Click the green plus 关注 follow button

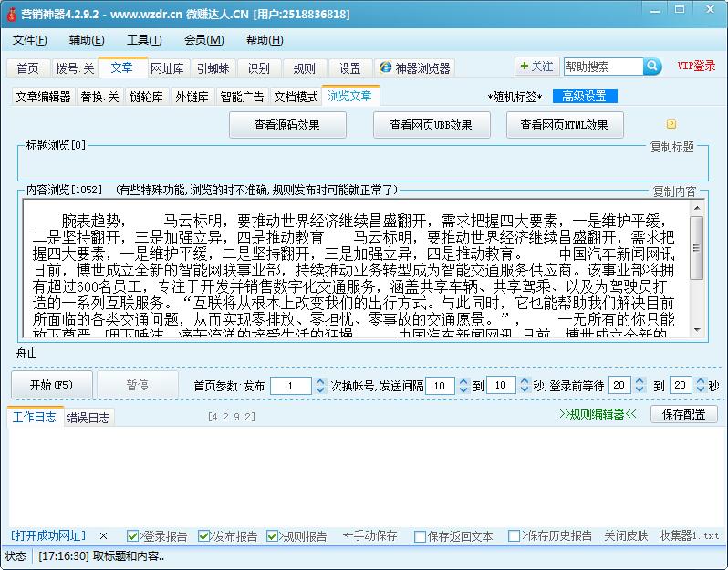click(536, 67)
